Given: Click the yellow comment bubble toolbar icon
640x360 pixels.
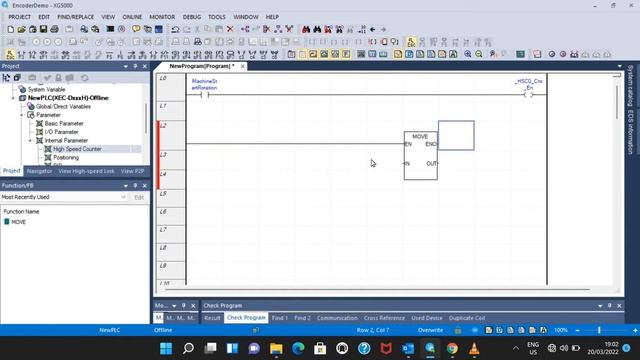Looking at the screenshot, I should (136, 29).
